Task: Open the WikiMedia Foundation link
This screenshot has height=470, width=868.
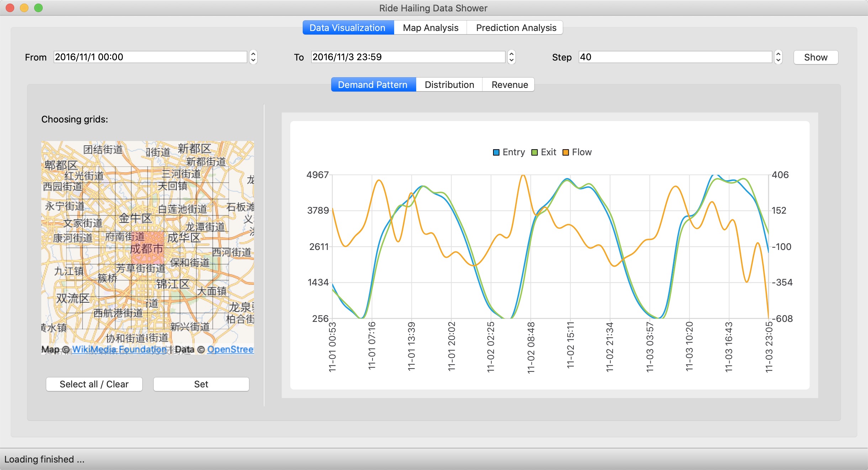Action: [120, 349]
